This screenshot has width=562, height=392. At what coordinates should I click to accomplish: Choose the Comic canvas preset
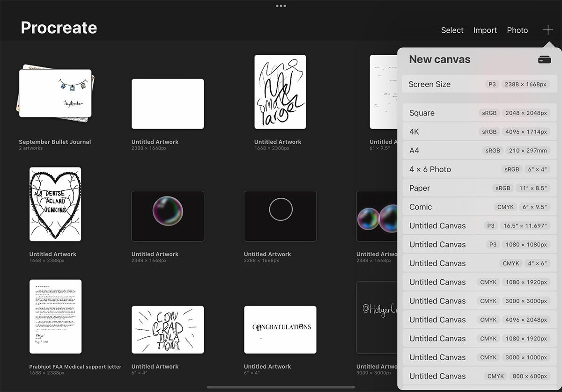click(x=480, y=206)
